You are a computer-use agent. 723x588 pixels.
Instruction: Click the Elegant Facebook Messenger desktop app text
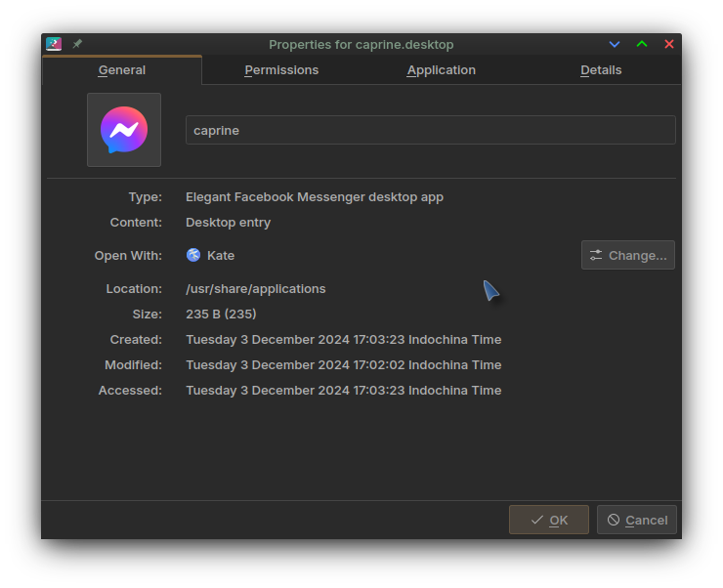coord(315,197)
